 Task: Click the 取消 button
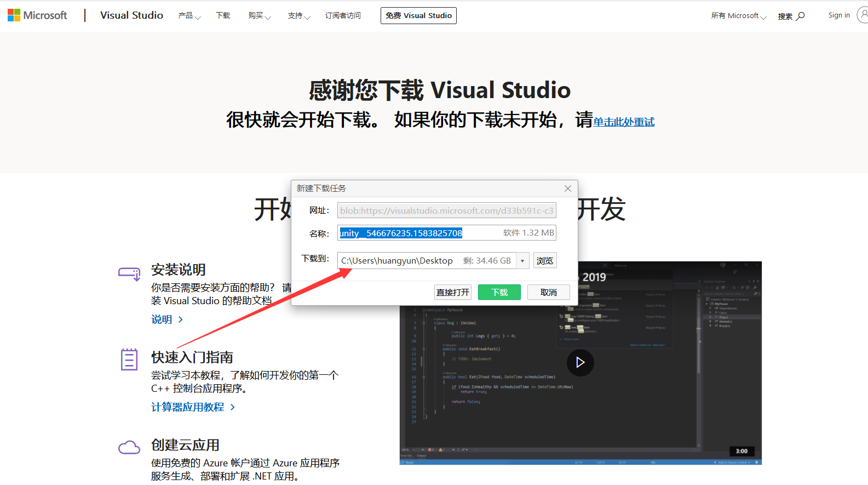tap(549, 292)
